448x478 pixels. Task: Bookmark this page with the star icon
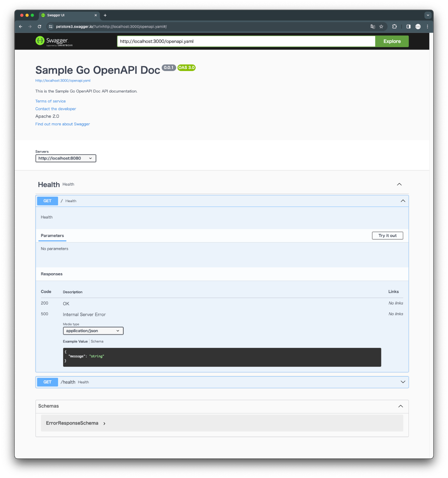click(381, 27)
